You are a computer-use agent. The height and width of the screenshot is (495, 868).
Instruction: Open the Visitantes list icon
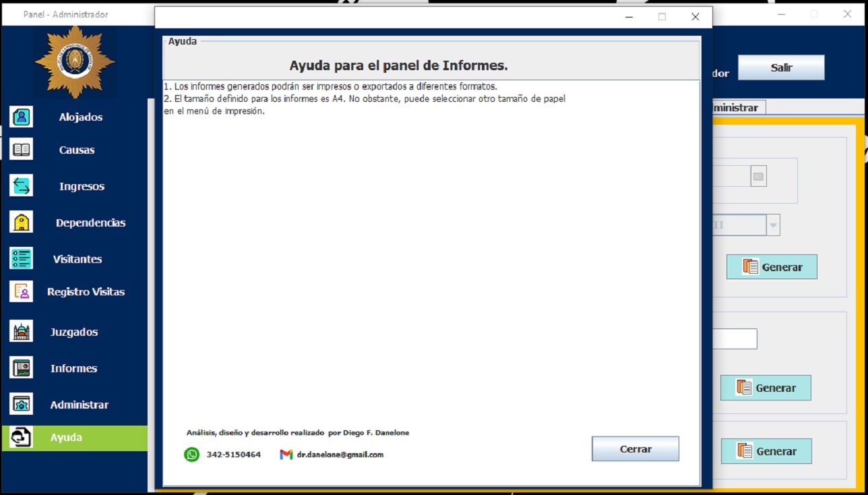tap(22, 259)
